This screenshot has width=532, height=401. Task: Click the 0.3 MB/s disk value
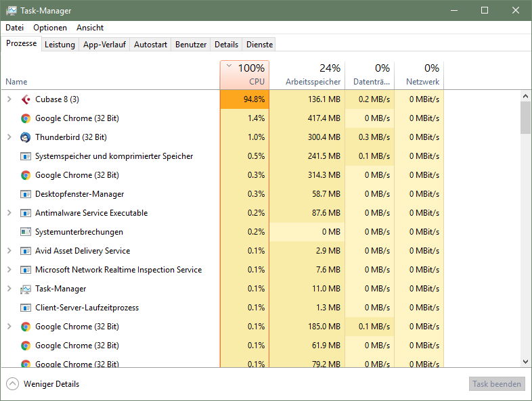click(374, 137)
